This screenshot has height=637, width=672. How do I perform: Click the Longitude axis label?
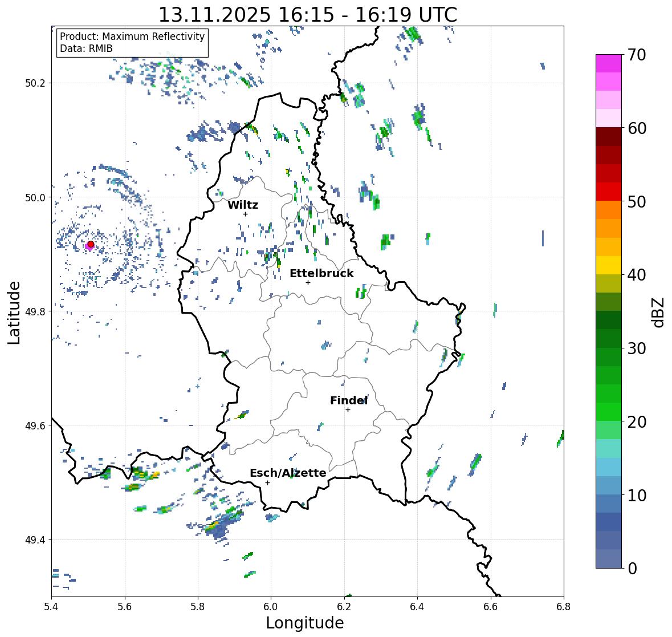305,623
